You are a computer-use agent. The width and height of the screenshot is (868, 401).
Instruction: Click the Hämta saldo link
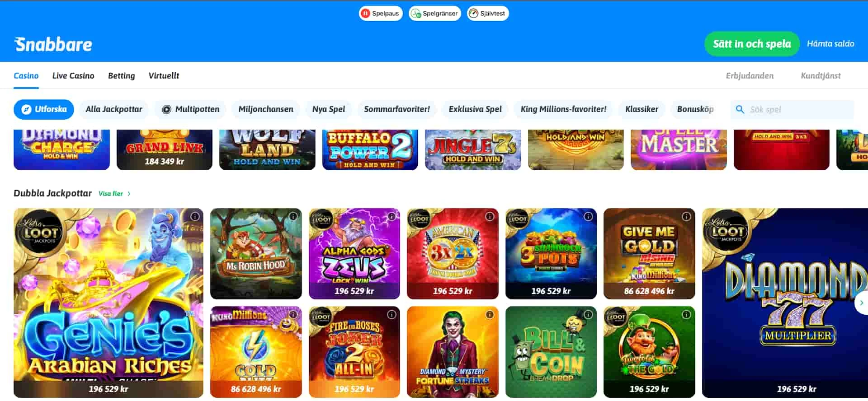830,44
